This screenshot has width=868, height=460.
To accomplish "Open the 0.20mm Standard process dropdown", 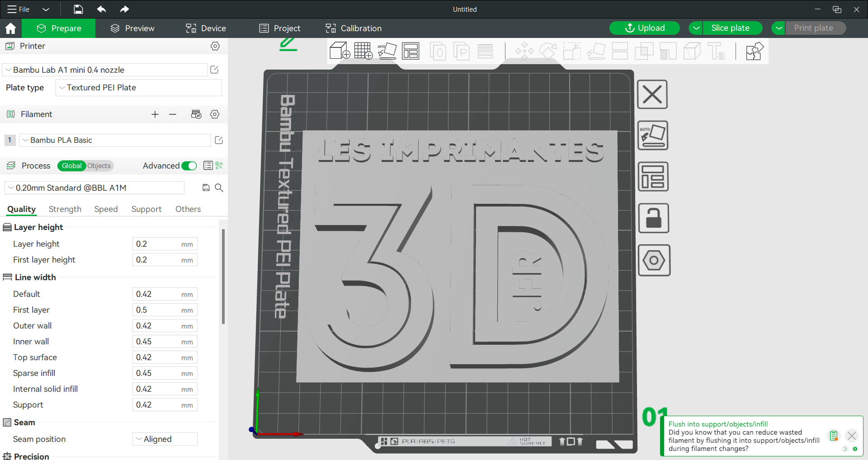I will coord(94,188).
